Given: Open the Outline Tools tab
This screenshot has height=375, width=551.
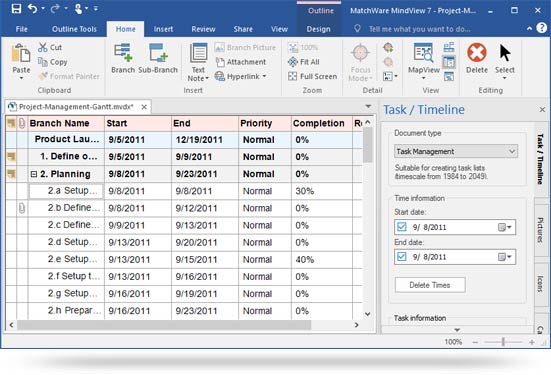Looking at the screenshot, I should (x=74, y=29).
